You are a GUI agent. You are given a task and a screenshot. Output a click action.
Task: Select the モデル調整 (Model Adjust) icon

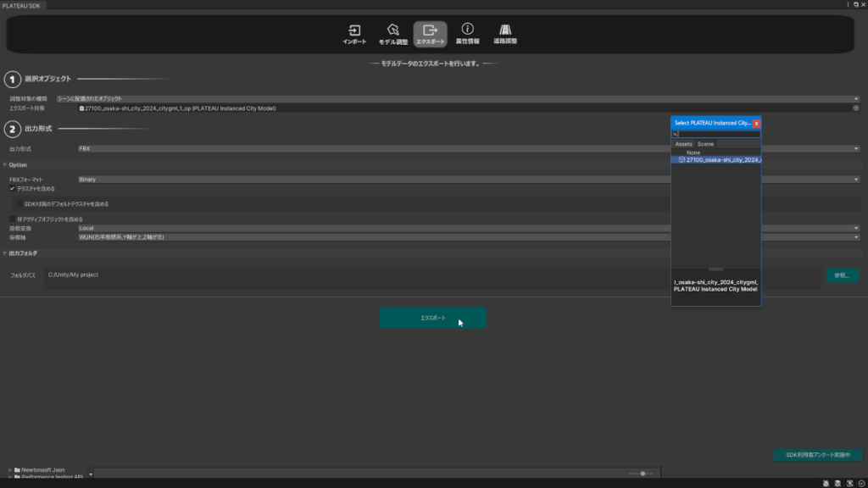[392, 32]
